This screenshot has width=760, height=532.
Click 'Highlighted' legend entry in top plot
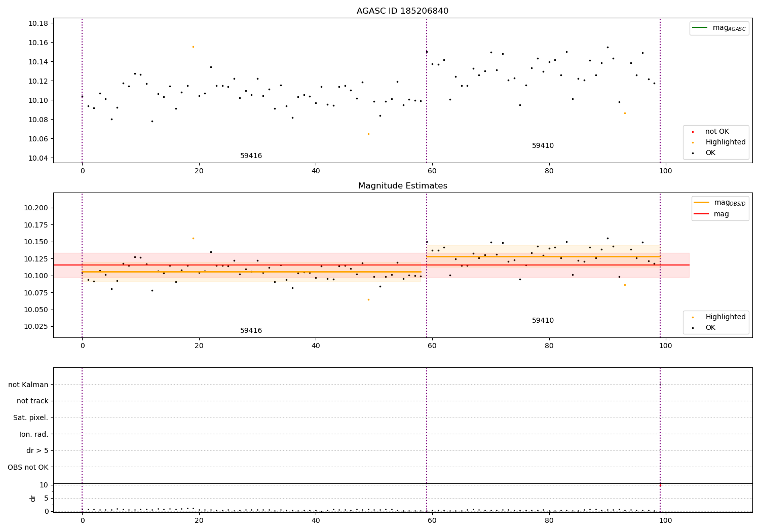(x=726, y=142)
